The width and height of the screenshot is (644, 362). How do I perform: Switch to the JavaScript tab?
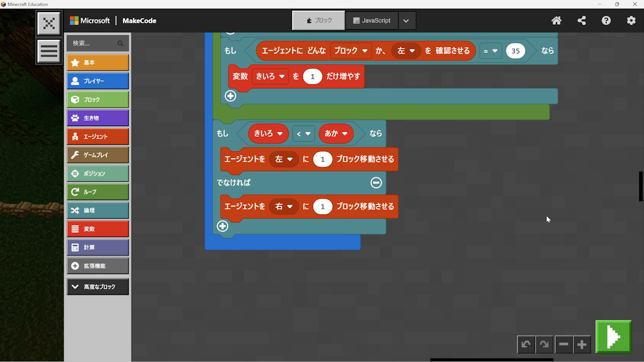click(x=372, y=21)
